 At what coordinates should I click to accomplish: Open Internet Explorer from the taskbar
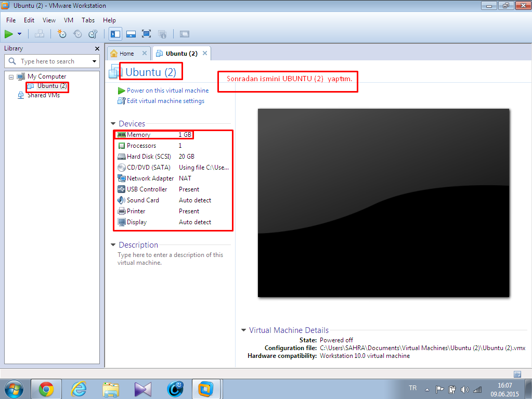click(79, 389)
